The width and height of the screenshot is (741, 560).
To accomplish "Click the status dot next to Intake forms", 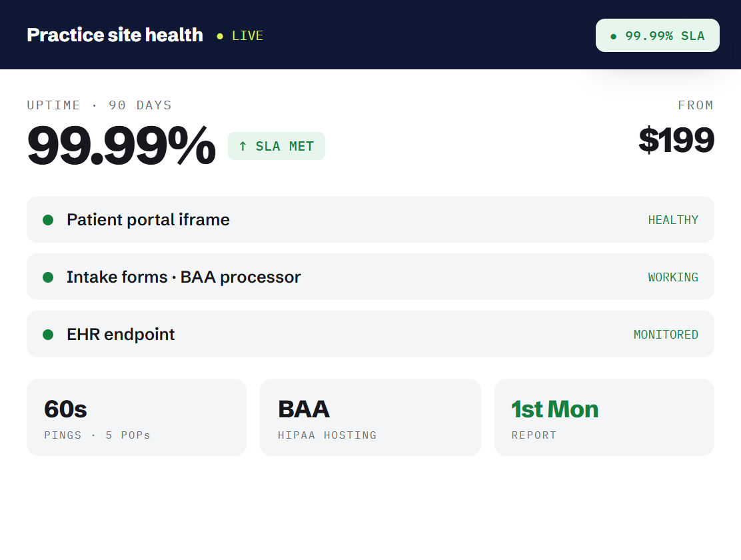I will (x=48, y=277).
